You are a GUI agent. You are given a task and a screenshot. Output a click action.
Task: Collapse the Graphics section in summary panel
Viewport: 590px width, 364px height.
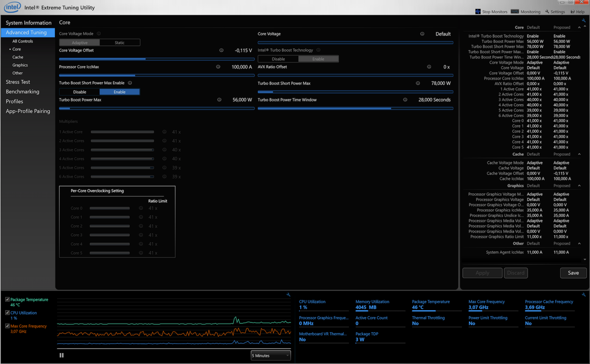(579, 186)
